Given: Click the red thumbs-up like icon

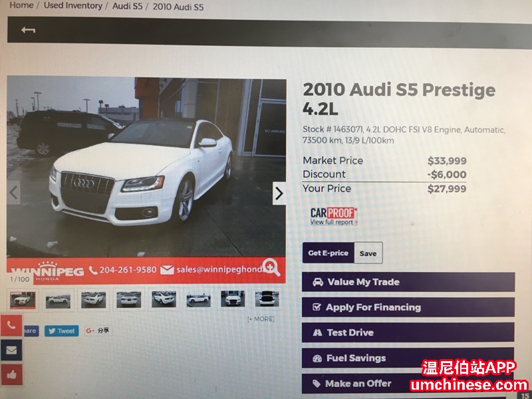Looking at the screenshot, I should click(11, 374).
